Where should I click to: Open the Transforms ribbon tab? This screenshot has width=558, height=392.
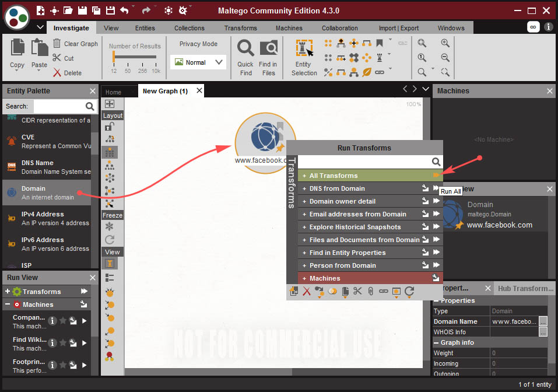pyautogui.click(x=241, y=28)
